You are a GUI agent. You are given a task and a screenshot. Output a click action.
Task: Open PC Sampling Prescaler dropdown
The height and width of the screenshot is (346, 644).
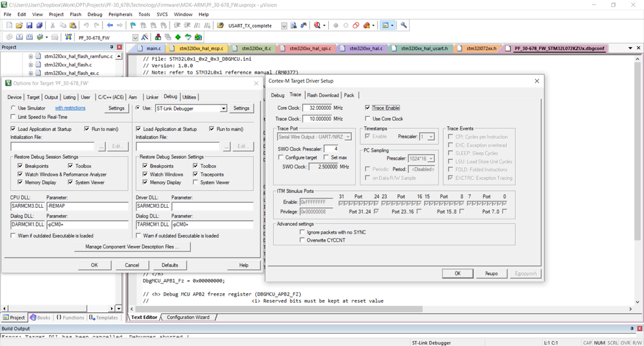point(431,158)
